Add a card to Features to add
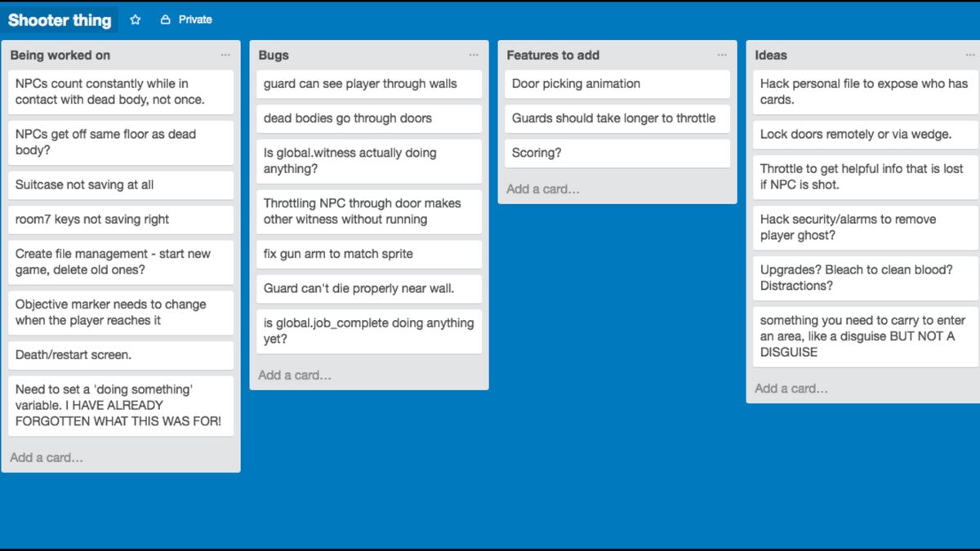The height and width of the screenshot is (551, 980). pos(543,189)
